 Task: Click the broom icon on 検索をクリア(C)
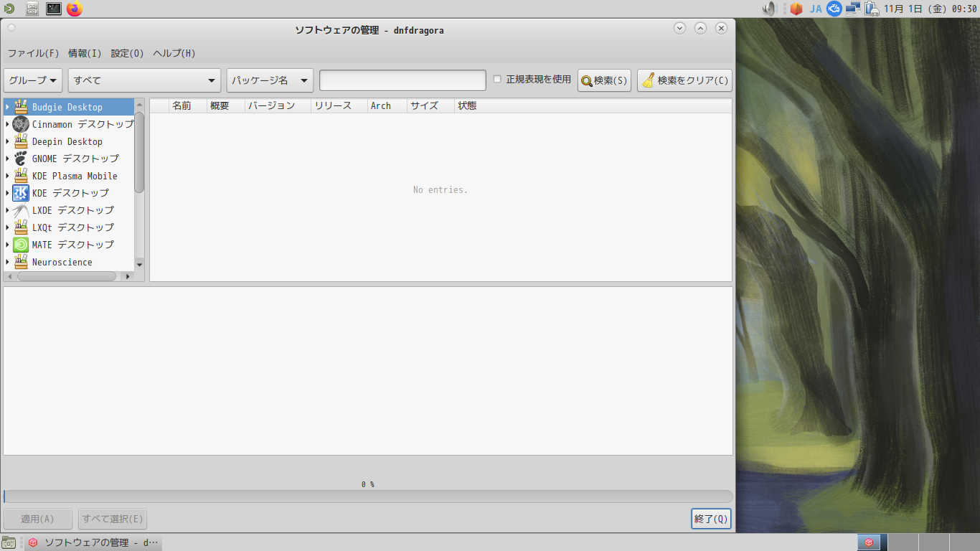pos(649,80)
